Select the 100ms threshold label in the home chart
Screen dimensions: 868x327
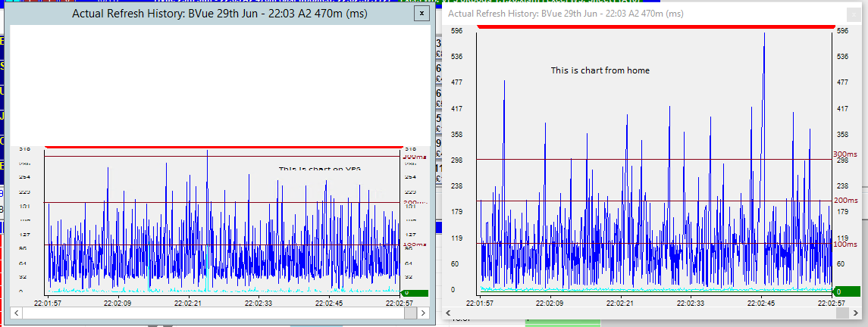[845, 244]
